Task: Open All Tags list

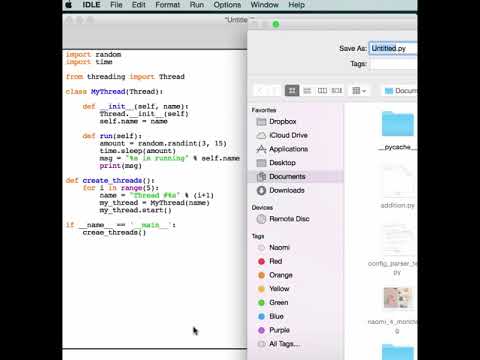Action: pyautogui.click(x=284, y=344)
